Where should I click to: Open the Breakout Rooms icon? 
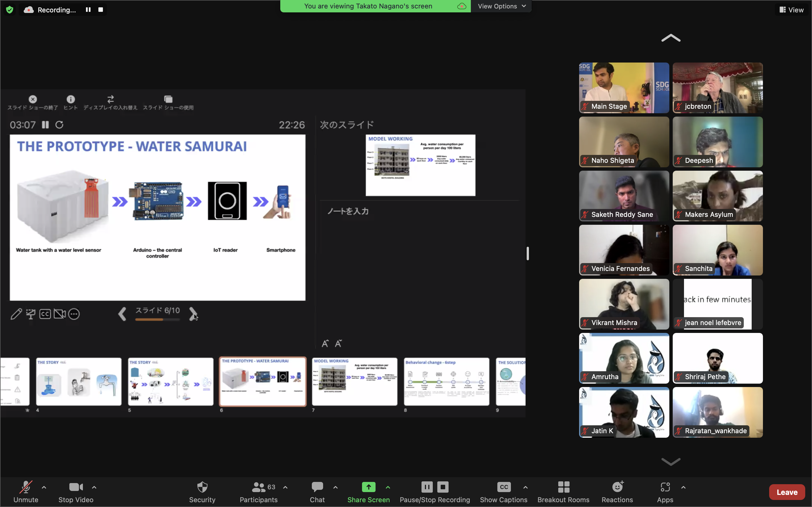[563, 487]
